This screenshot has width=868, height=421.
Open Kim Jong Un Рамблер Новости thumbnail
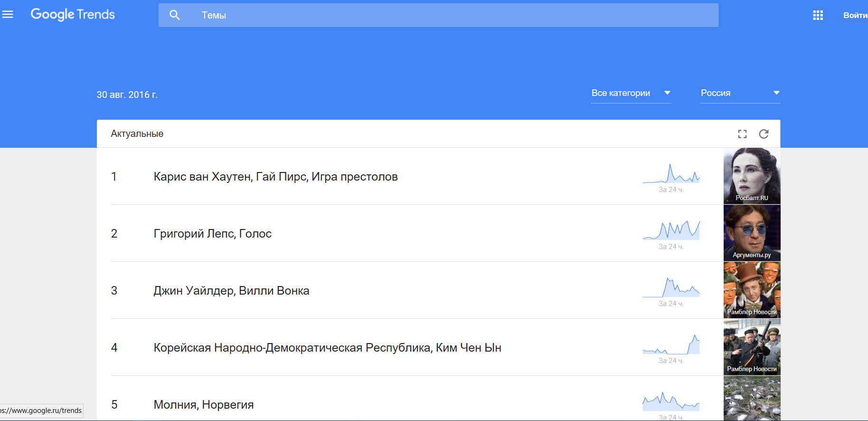tap(752, 347)
